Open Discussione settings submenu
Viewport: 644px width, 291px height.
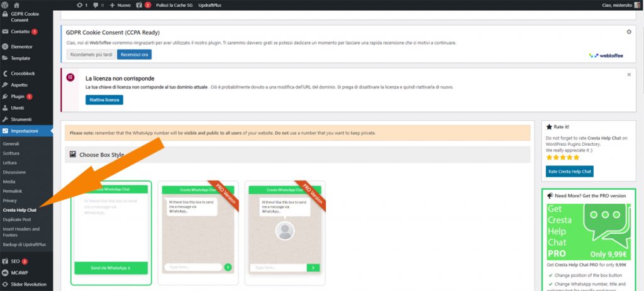(14, 172)
